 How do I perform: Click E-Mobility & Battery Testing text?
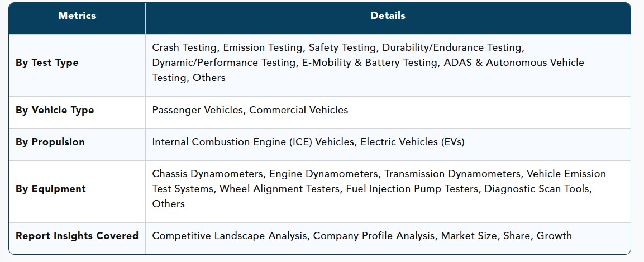tap(369, 63)
